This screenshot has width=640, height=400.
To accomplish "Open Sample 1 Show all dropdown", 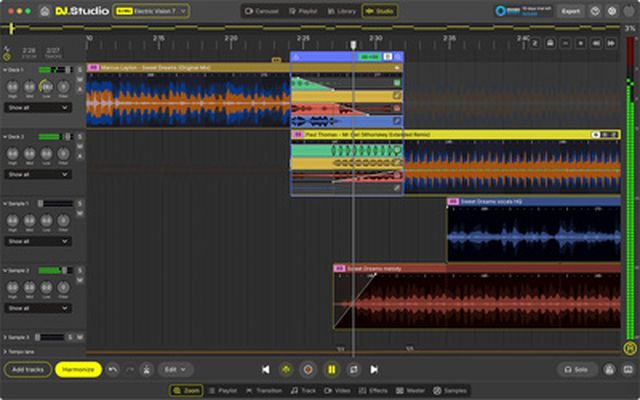I will (x=38, y=242).
